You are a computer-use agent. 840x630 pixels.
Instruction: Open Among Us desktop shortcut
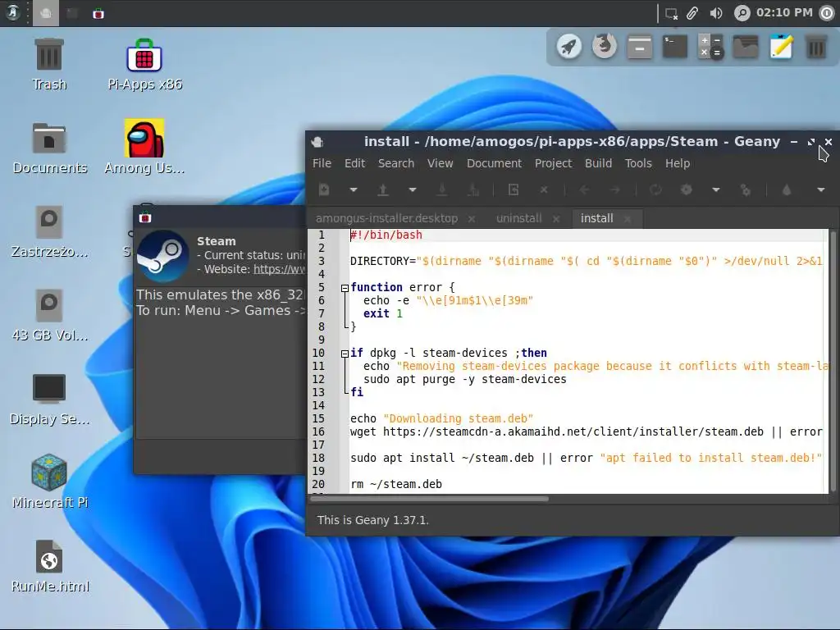(x=144, y=148)
